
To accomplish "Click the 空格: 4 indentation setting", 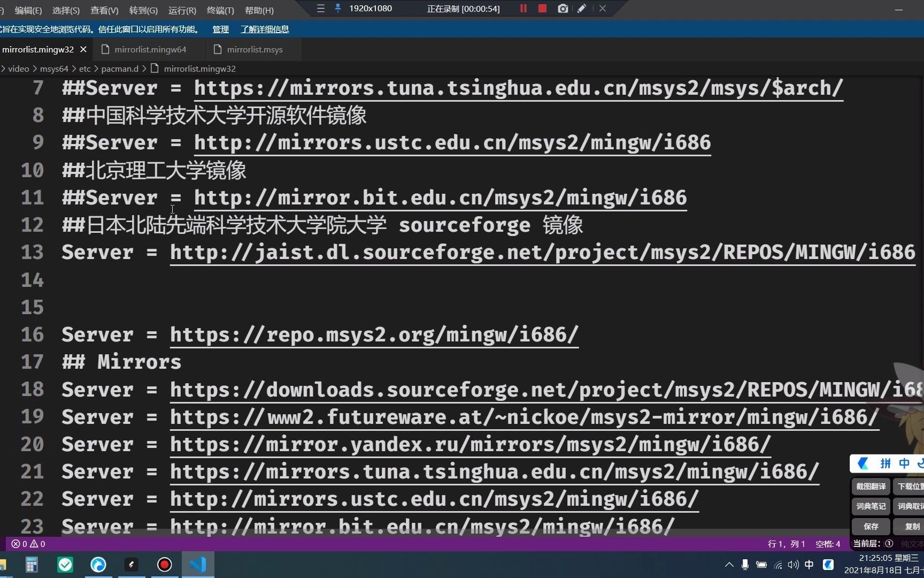I will click(828, 544).
